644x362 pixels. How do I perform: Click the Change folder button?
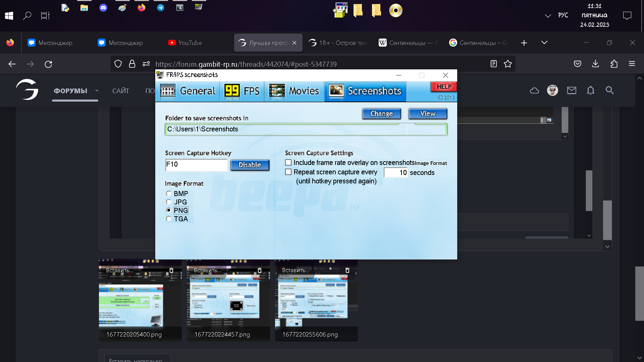pos(381,114)
